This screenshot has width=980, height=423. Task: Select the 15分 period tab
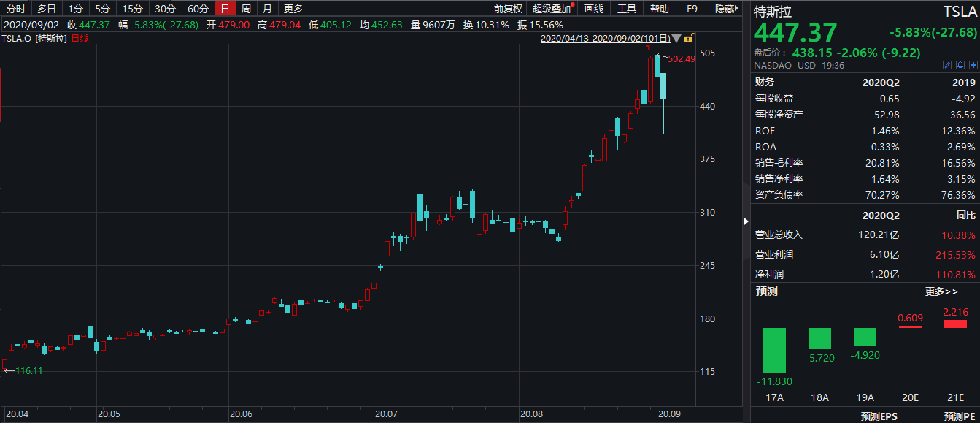point(132,9)
